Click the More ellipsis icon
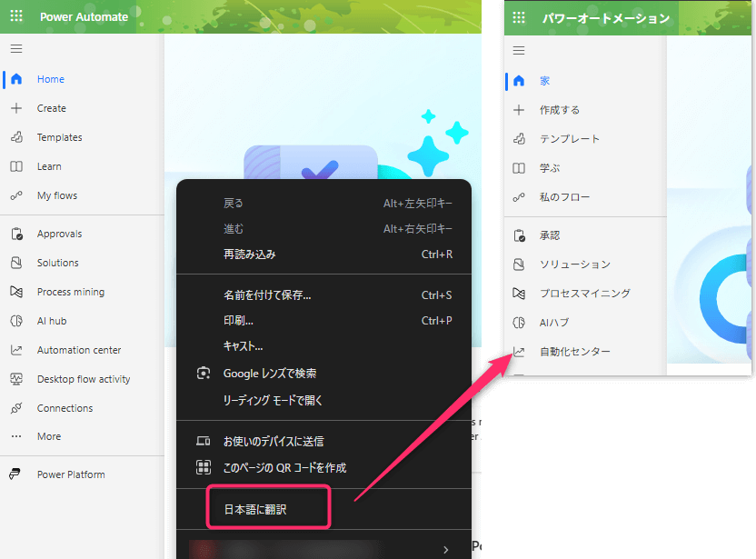756x559 pixels. point(16,436)
